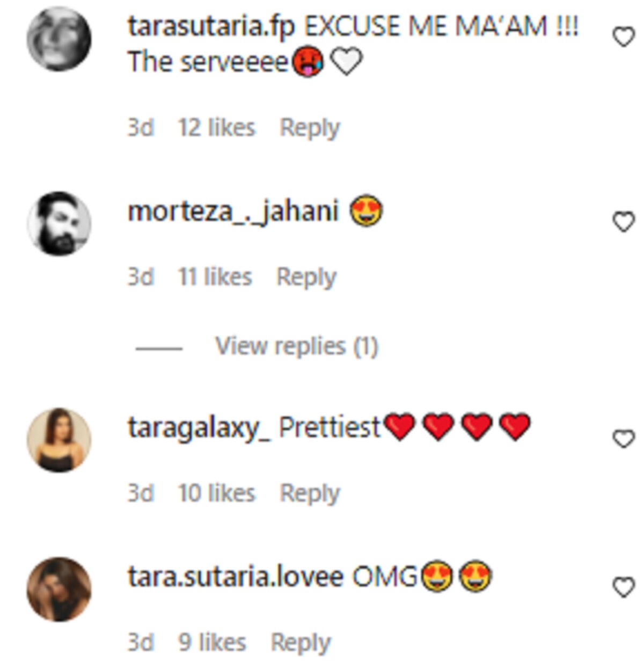The height and width of the screenshot is (662, 644).
Task: View tara.sutaria.lovee's profile picture
Action: [x=59, y=589]
